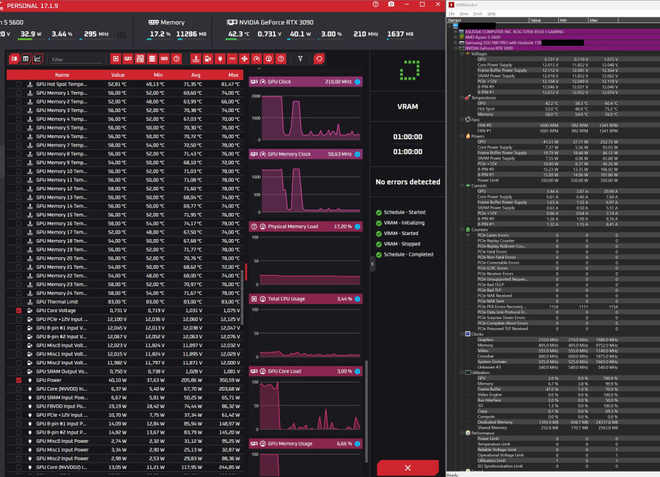Show info for GPU Core Load graph
The image size is (660, 477).
pos(357,371)
